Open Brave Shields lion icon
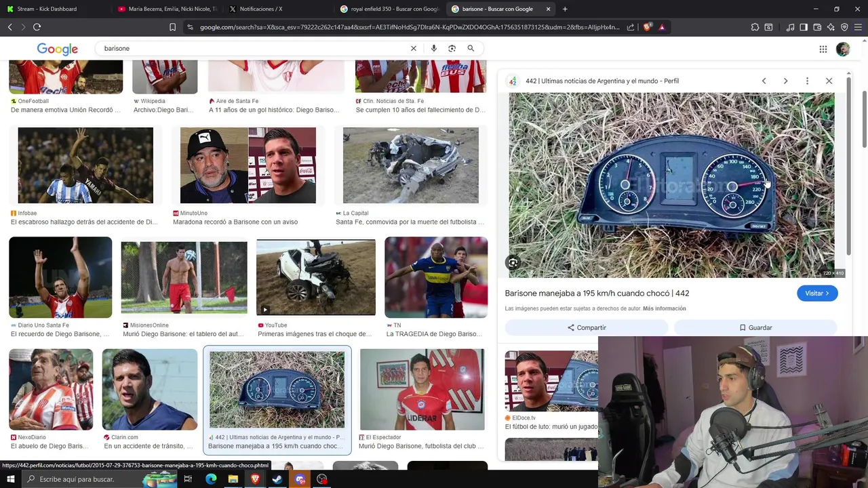 click(647, 27)
